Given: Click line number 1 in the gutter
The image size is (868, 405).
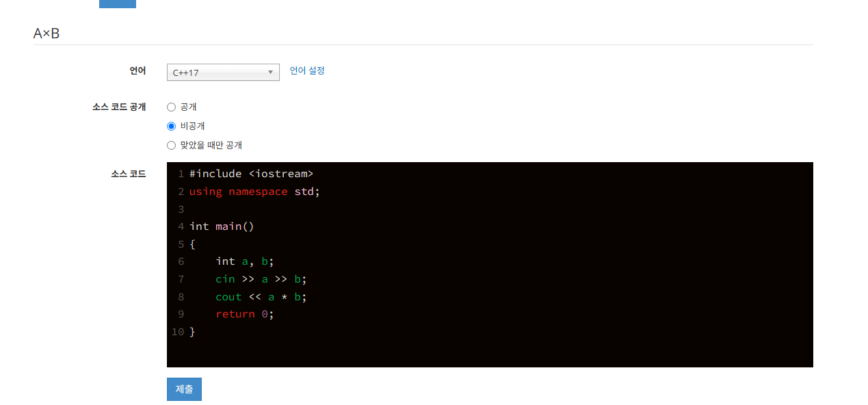Looking at the screenshot, I should click(181, 173).
